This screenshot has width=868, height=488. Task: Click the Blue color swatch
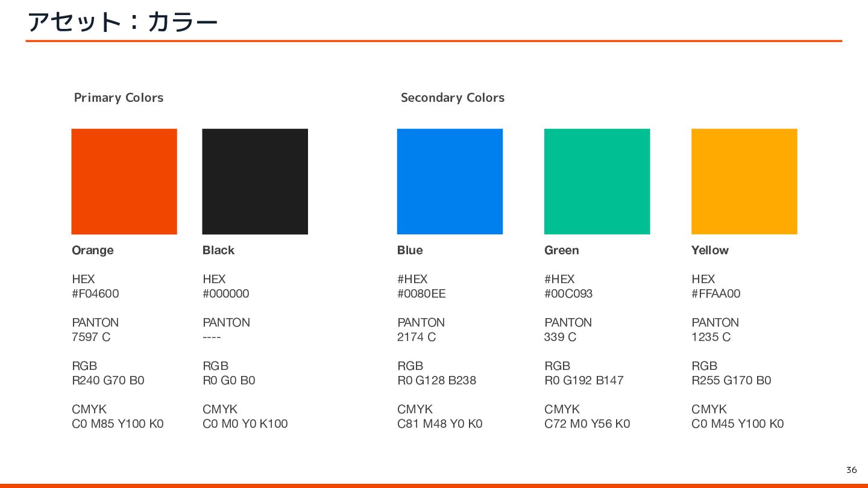point(450,181)
